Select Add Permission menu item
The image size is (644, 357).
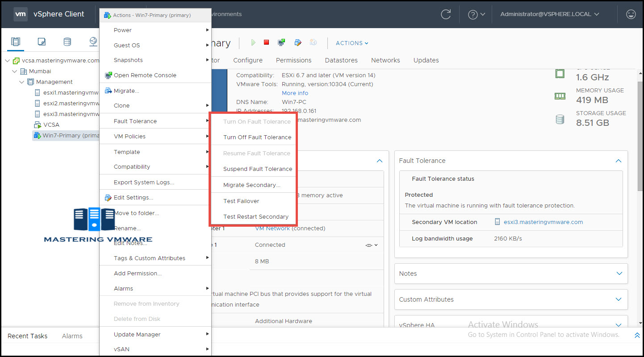pyautogui.click(x=155, y=274)
